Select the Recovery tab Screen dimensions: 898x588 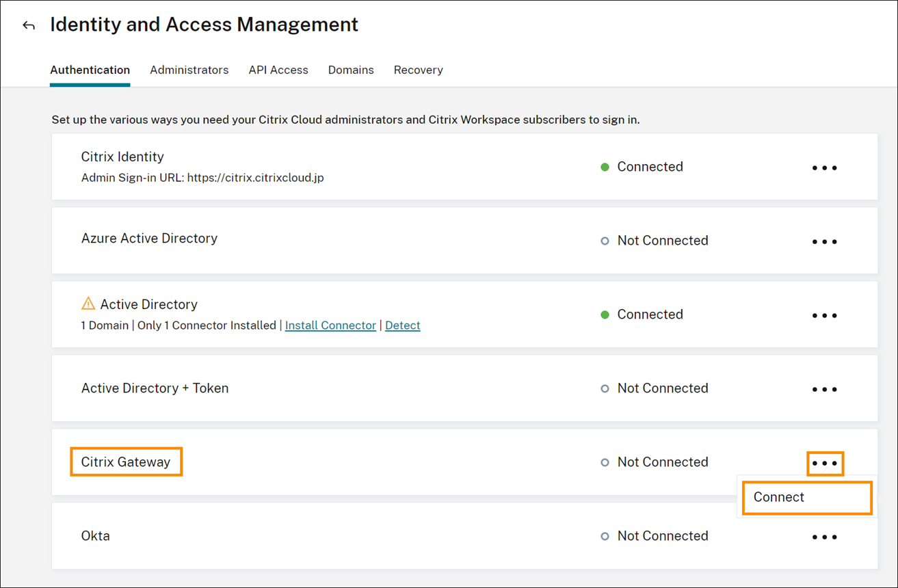tap(418, 70)
